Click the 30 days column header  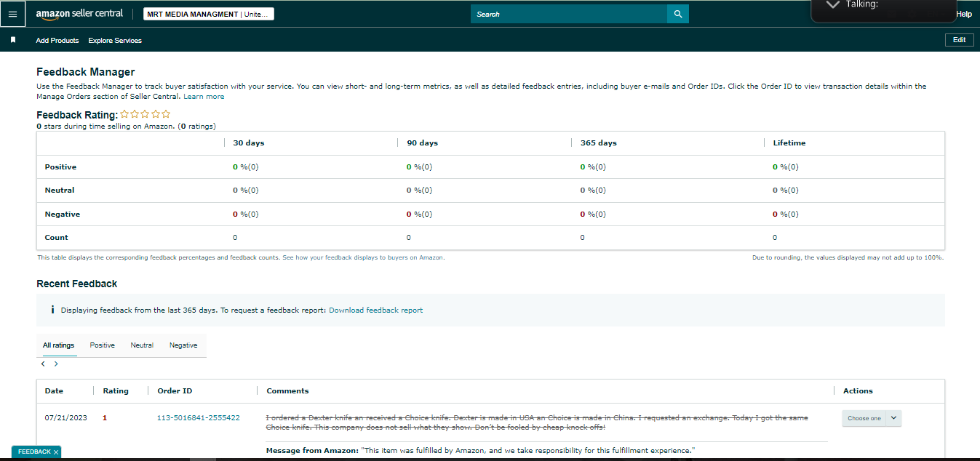(x=249, y=143)
